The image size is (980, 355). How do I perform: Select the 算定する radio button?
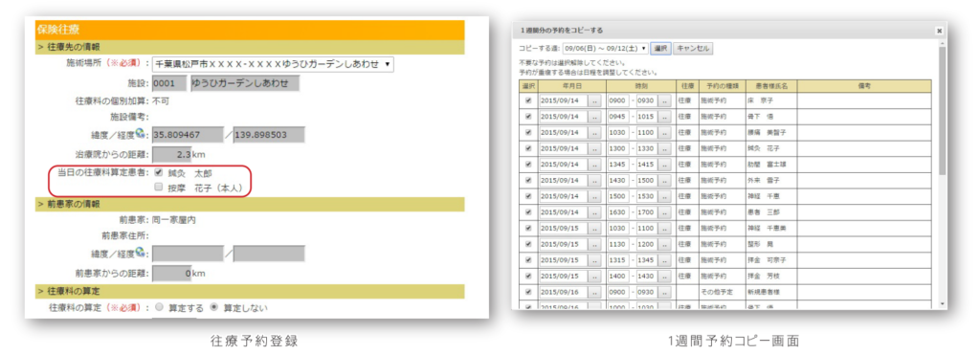(x=159, y=307)
